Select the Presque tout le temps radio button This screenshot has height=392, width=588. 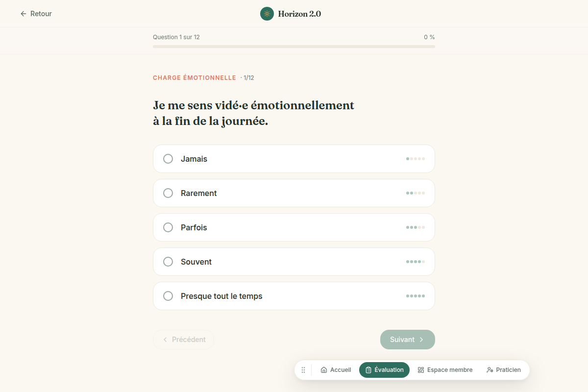[168, 296]
